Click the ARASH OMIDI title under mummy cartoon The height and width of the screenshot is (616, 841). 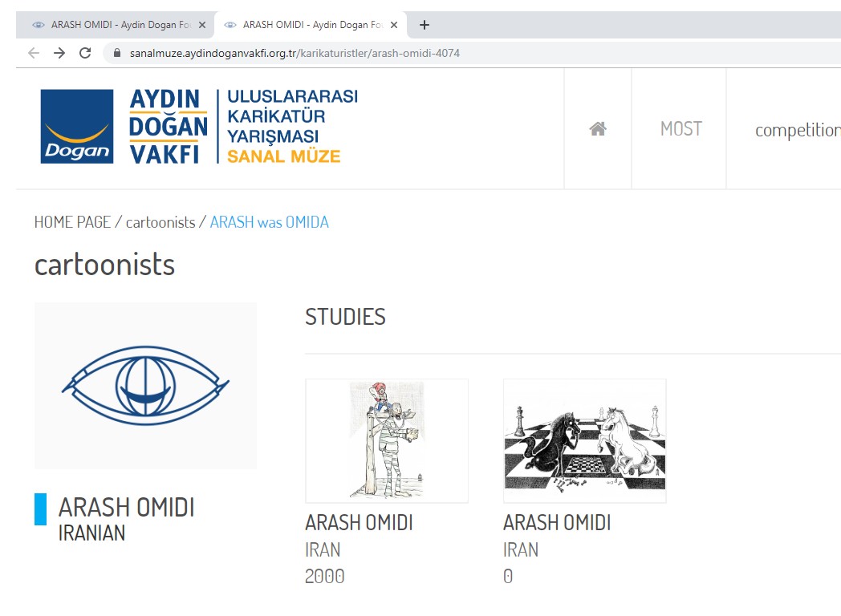pyautogui.click(x=359, y=523)
